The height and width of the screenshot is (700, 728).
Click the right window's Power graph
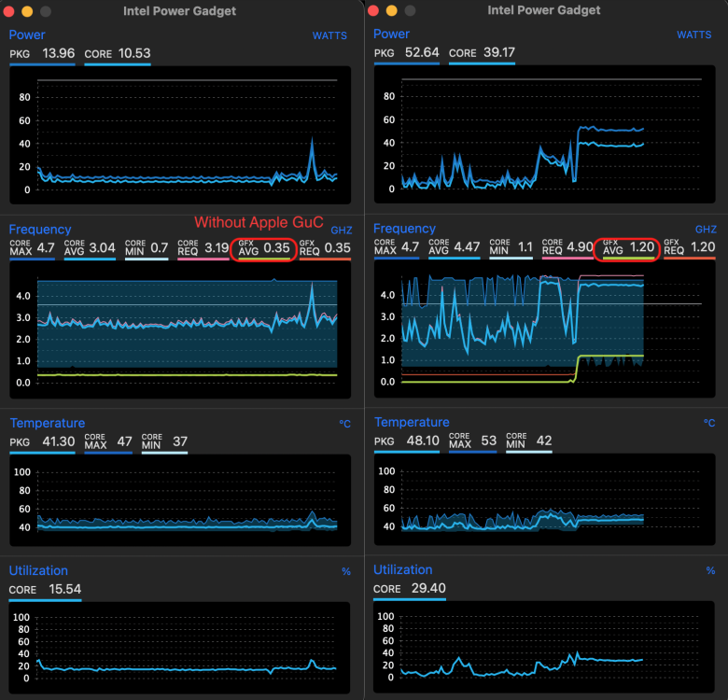coord(545,134)
